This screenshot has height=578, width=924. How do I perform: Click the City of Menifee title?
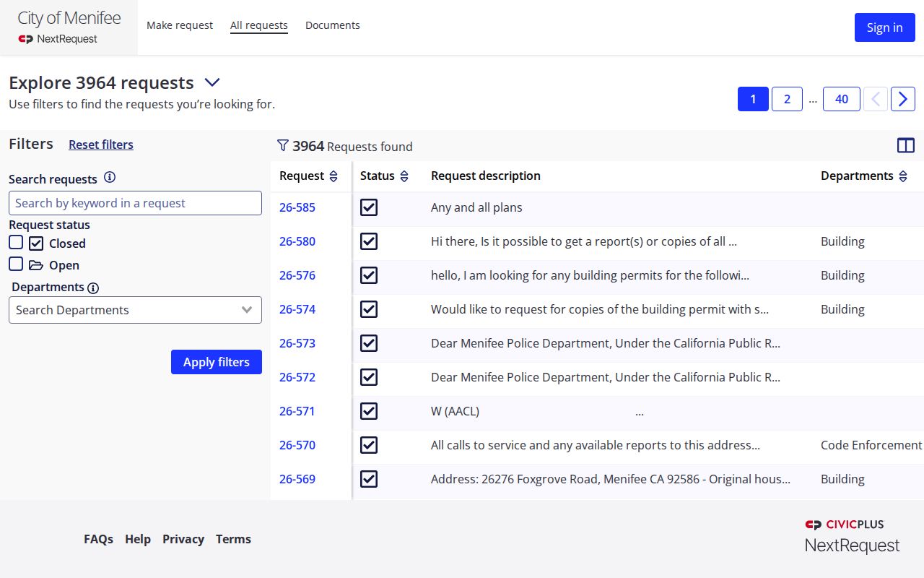point(69,18)
